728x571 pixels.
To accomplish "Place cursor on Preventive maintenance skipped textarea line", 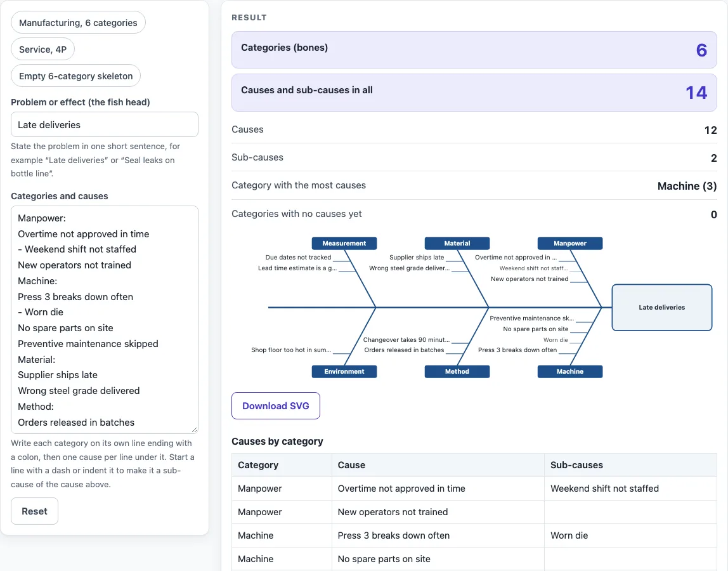I will tap(88, 344).
